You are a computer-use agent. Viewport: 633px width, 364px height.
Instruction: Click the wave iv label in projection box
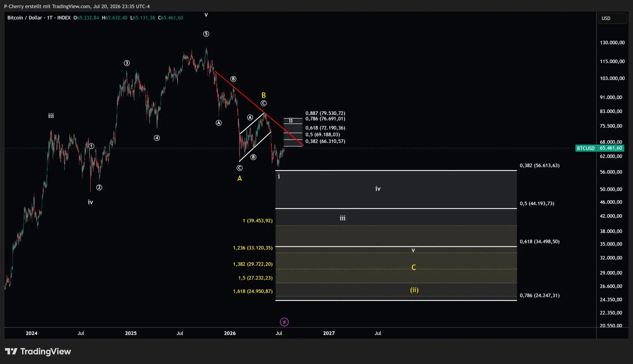378,189
